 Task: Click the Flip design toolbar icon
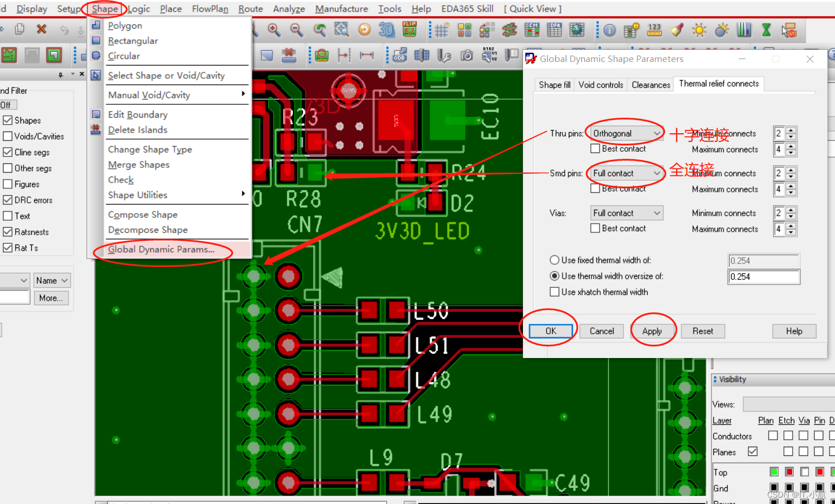point(409,30)
